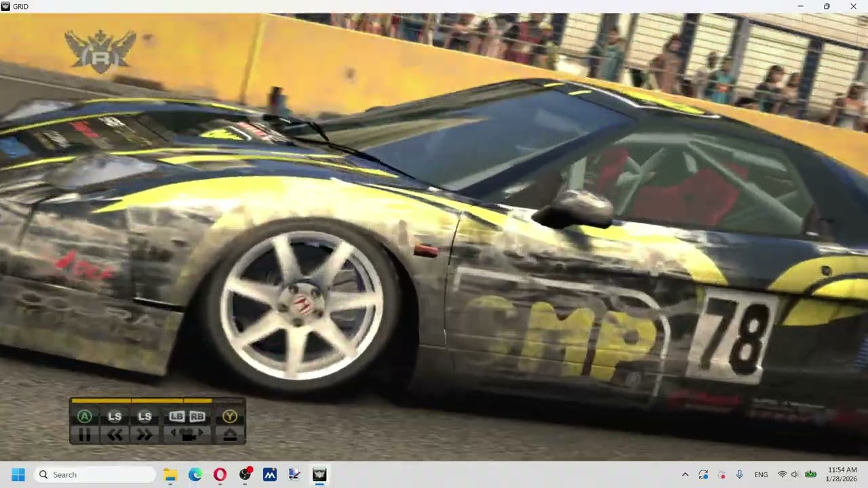Open Opera browser from the taskbar
The image size is (868, 488).
(220, 474)
